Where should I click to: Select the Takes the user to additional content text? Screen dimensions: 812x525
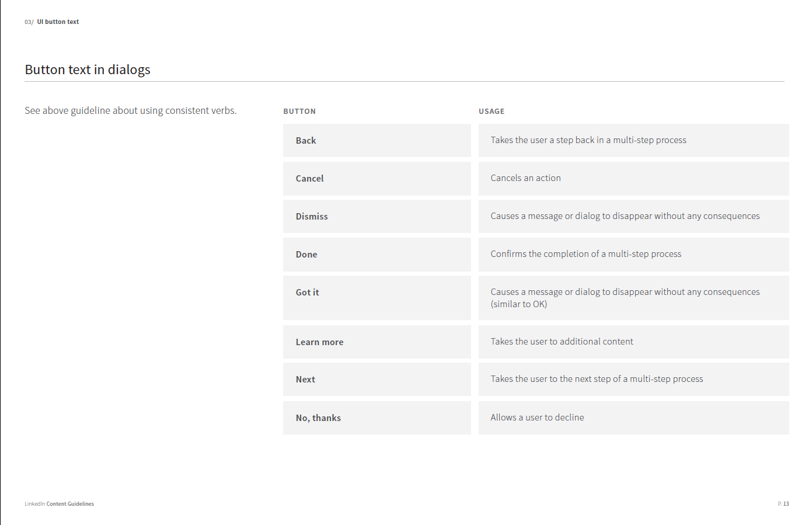pos(562,342)
